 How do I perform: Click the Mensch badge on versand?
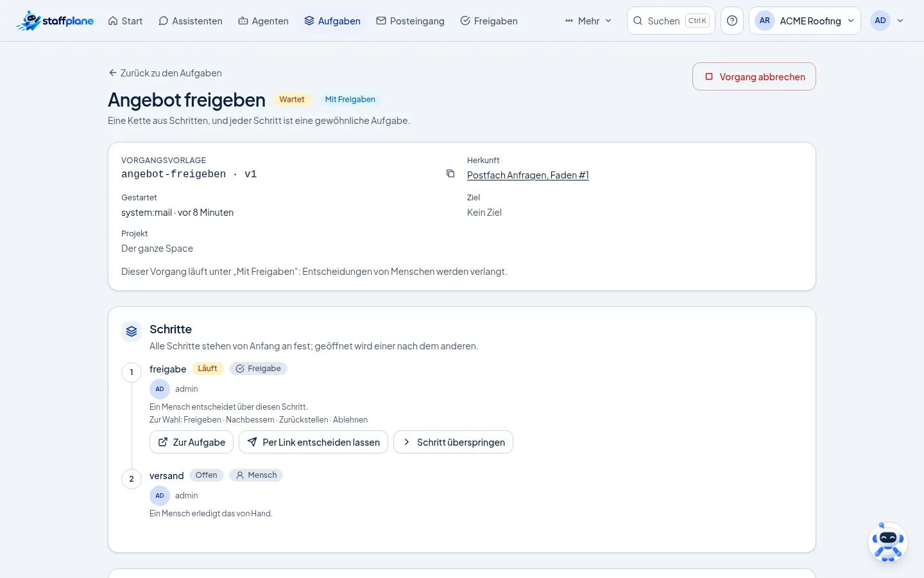coord(256,475)
